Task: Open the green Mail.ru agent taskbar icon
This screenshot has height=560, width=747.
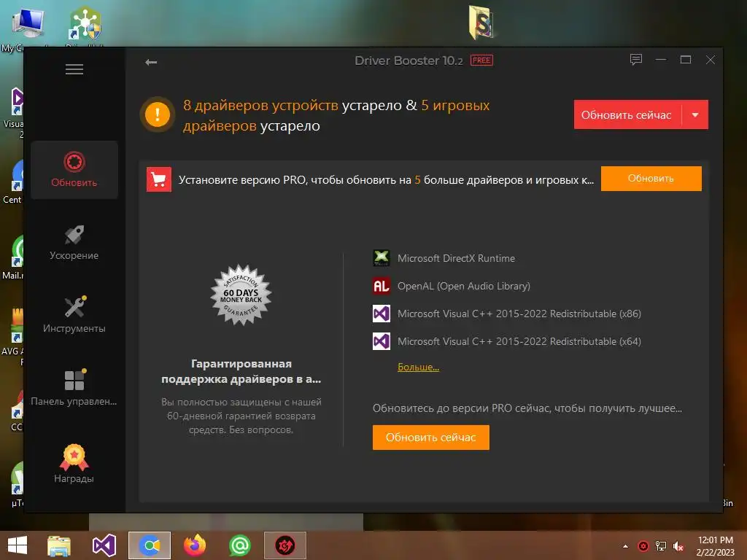Action: 240,545
